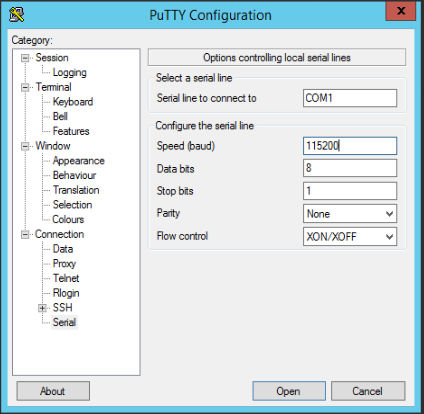Open Rlogin settings in tree

[66, 293]
